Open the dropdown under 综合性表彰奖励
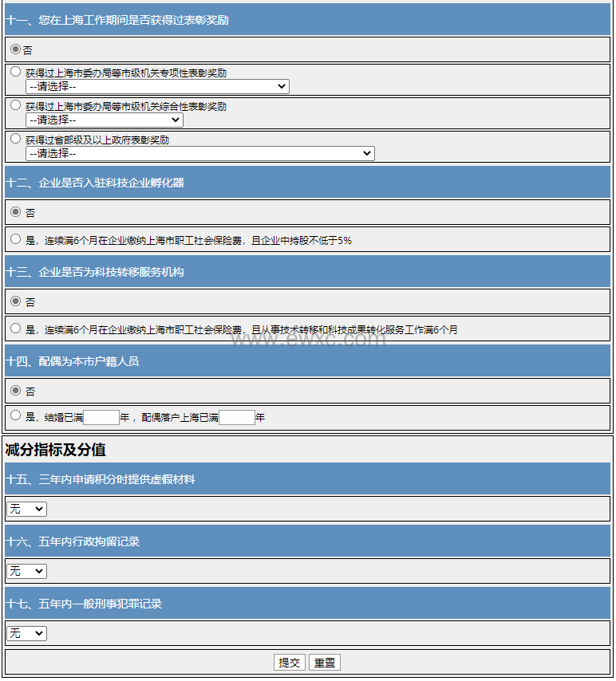The image size is (616, 681). tap(105, 120)
